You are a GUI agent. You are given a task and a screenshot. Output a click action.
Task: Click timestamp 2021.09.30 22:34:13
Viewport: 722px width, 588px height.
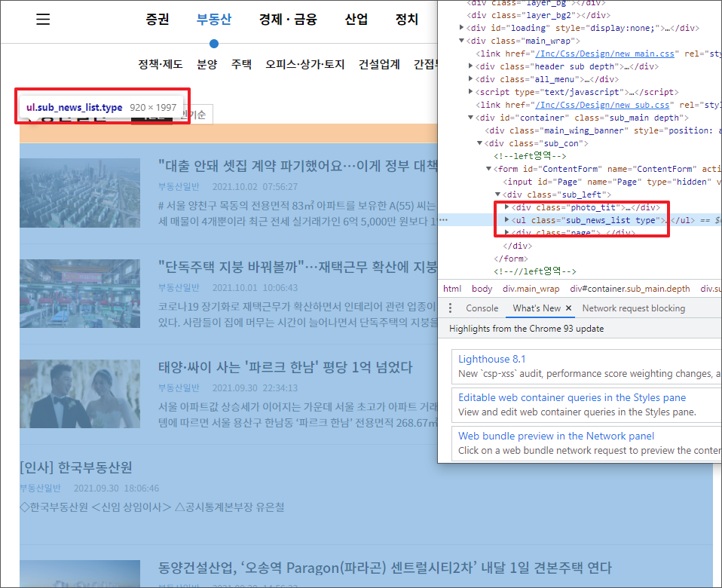point(255,387)
